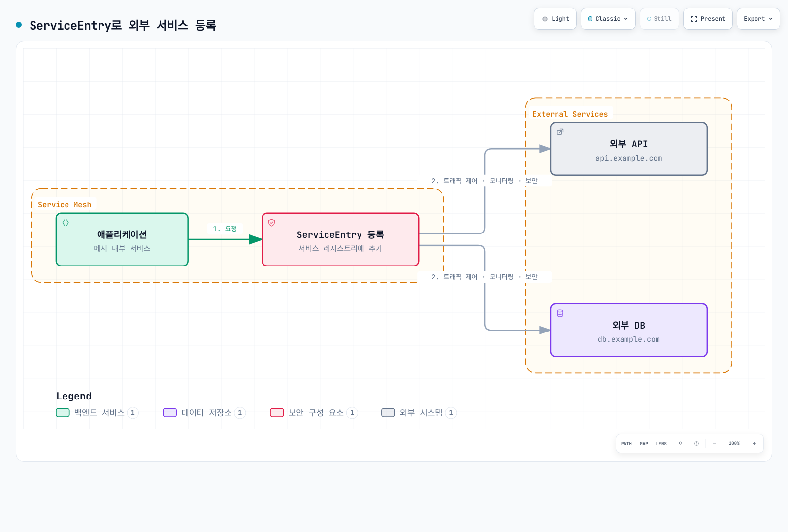Screen dimensions: 788x532
Task: Toggle the Light theme button
Action: [x=555, y=19]
